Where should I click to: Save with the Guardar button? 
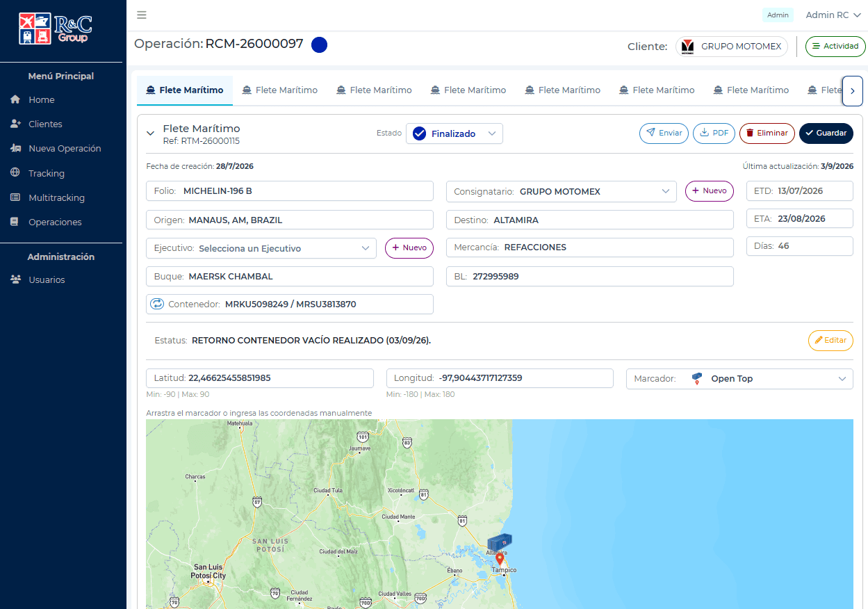click(826, 133)
